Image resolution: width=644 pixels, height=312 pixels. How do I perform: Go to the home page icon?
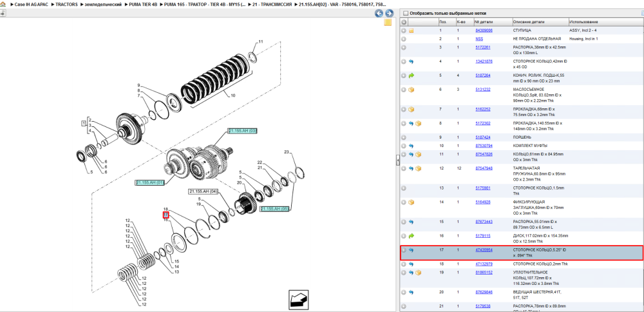click(3, 4)
